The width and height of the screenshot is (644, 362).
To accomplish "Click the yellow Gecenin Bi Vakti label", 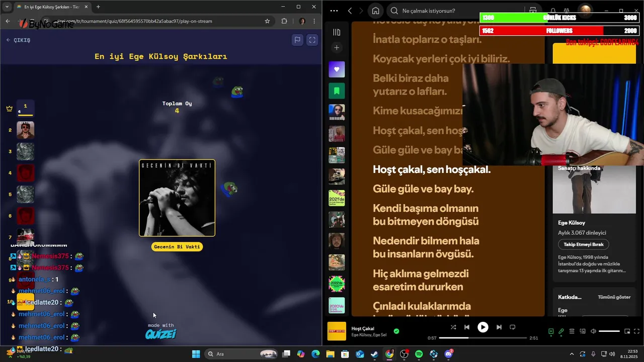I will (x=177, y=247).
